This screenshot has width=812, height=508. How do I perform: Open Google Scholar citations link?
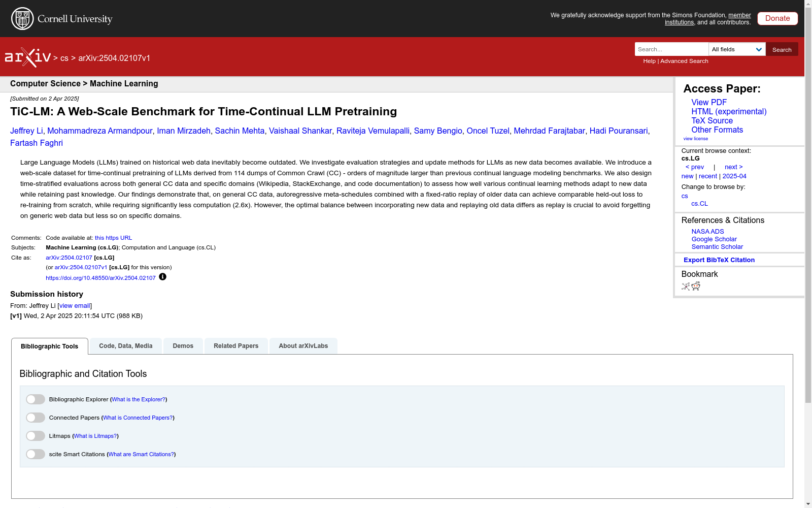[x=714, y=239]
